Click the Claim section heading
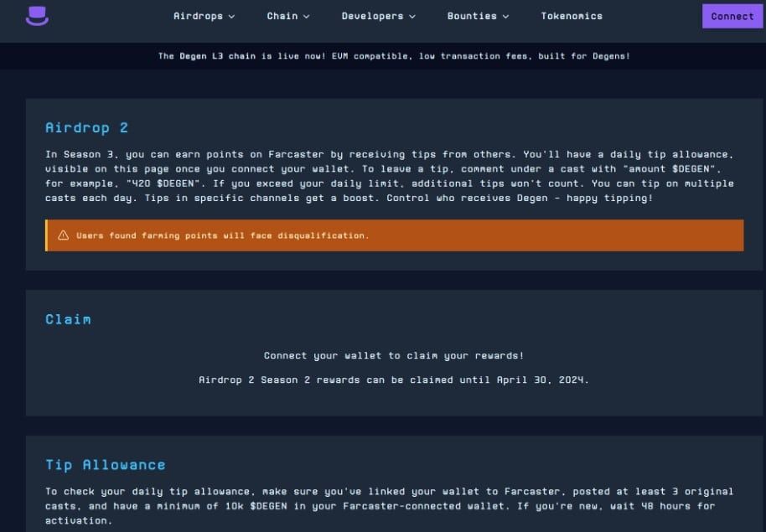 68,319
